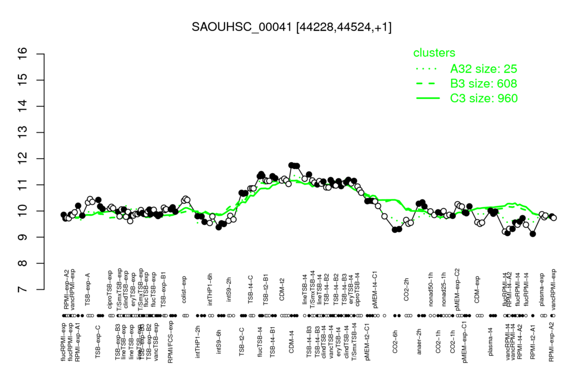588x368 pixels.
Task: Click the x-axis label 'plasma-exp'
Action: [542, 289]
